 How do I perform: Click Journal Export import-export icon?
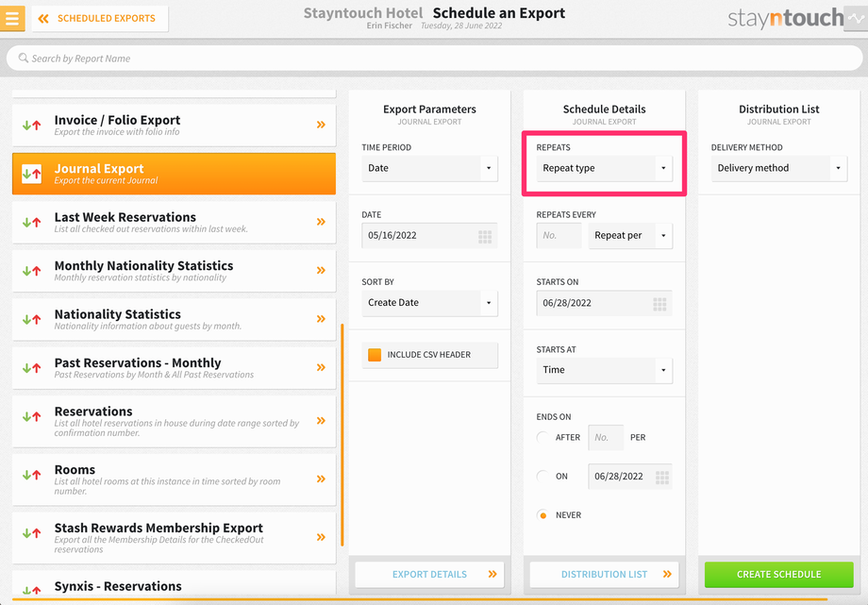point(31,174)
